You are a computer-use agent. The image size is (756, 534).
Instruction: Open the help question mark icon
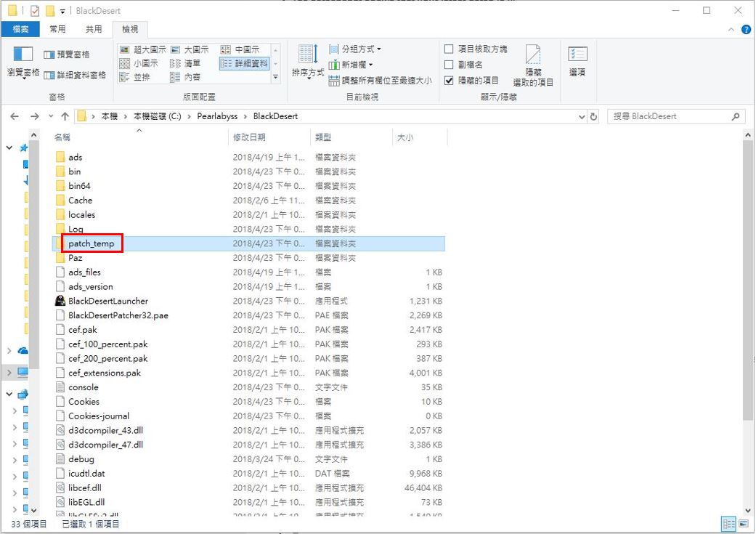(x=746, y=30)
